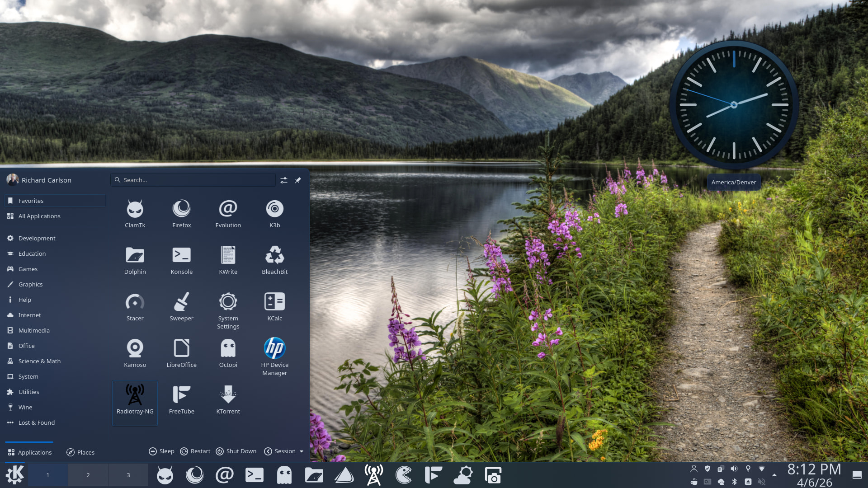This screenshot has height=488, width=868.
Task: Open the launcher configure options button
Action: pyautogui.click(x=284, y=180)
